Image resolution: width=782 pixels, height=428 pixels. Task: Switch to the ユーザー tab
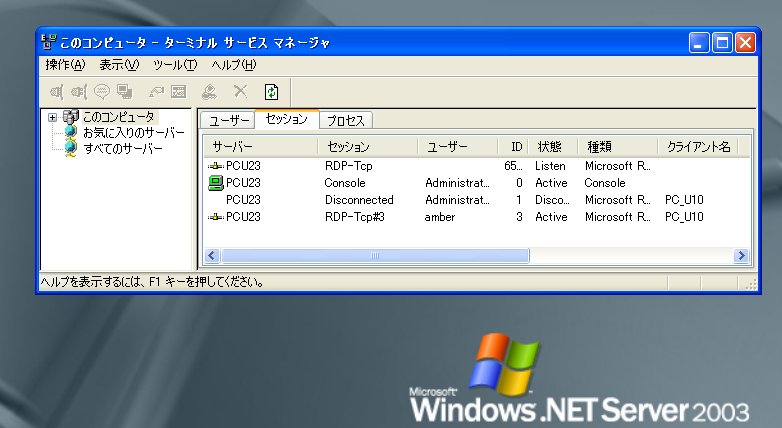[x=228, y=121]
